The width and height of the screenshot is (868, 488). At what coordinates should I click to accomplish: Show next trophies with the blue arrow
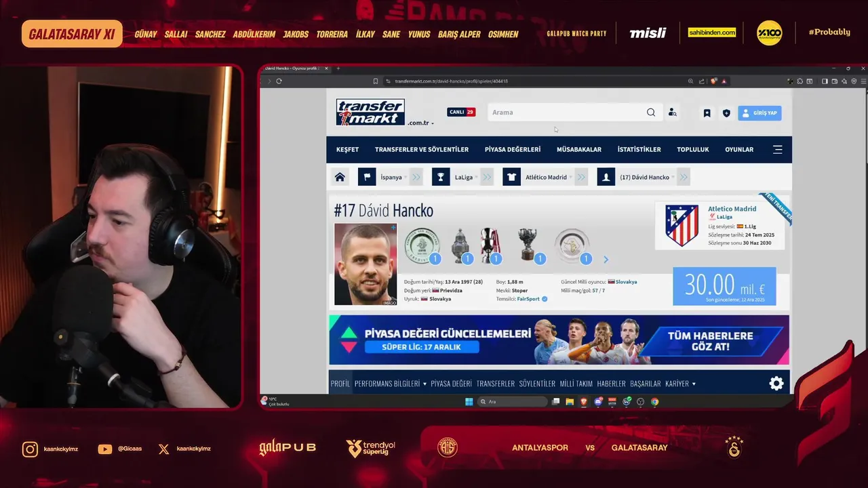pos(606,259)
